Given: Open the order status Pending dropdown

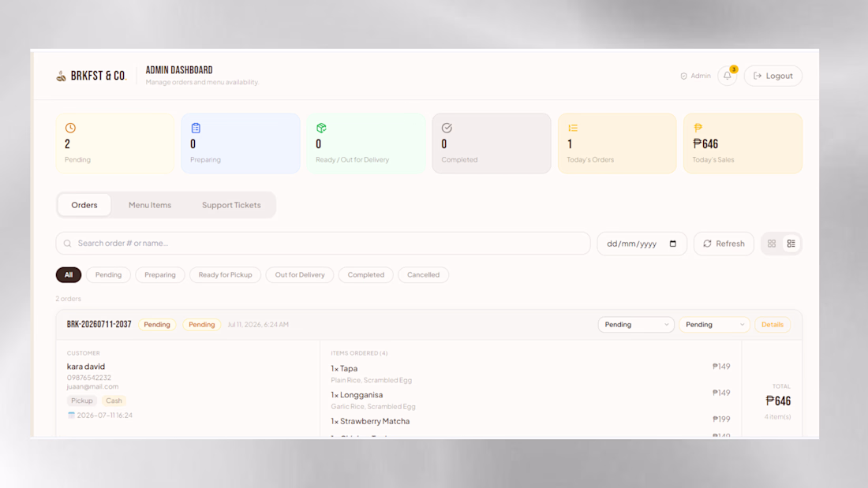Looking at the screenshot, I should pyautogui.click(x=636, y=325).
